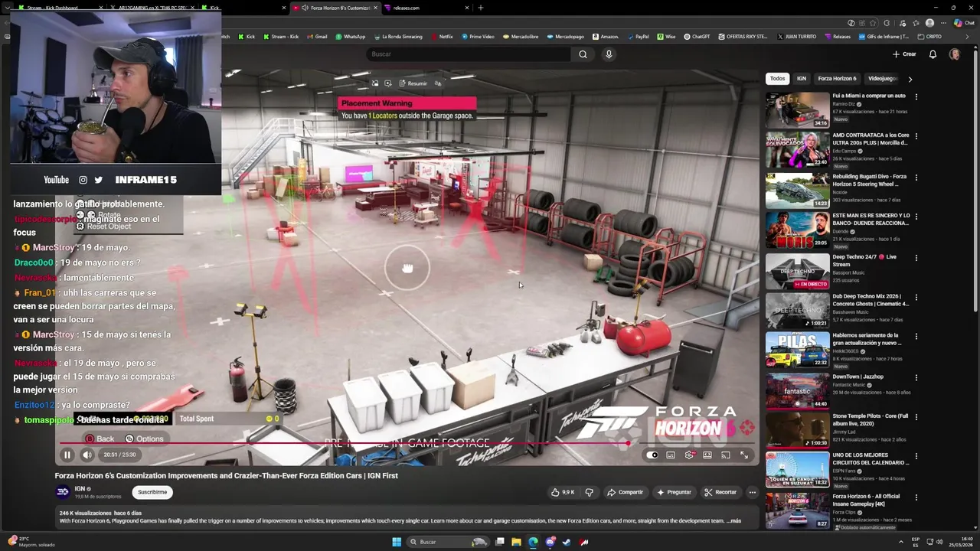
Task: Select the Videojuegos filter chip
Action: 883,79
